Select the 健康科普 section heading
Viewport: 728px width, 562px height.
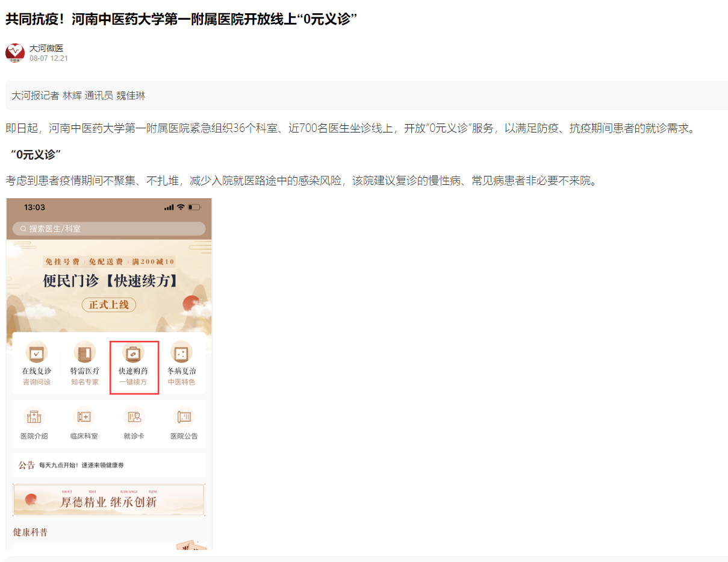coord(30,532)
